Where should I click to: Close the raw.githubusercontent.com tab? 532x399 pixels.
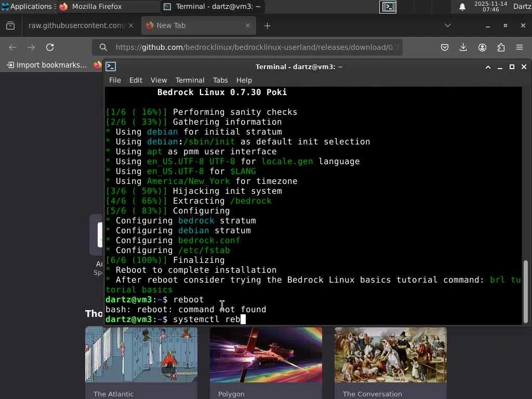pos(131,25)
